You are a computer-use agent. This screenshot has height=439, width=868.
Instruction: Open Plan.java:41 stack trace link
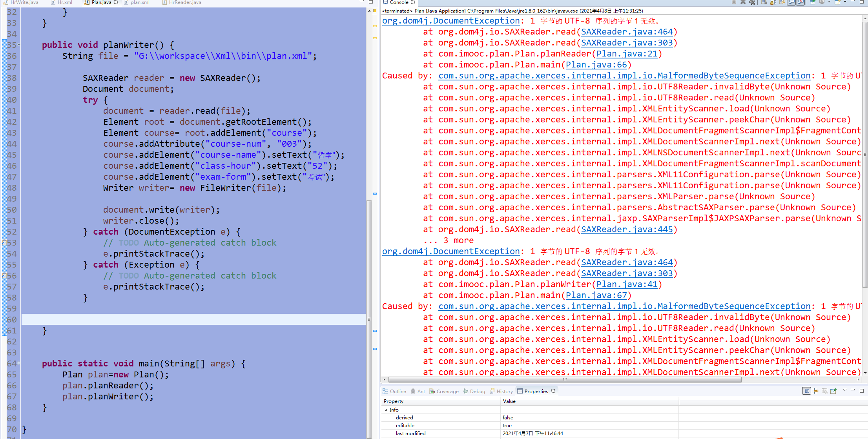(627, 284)
